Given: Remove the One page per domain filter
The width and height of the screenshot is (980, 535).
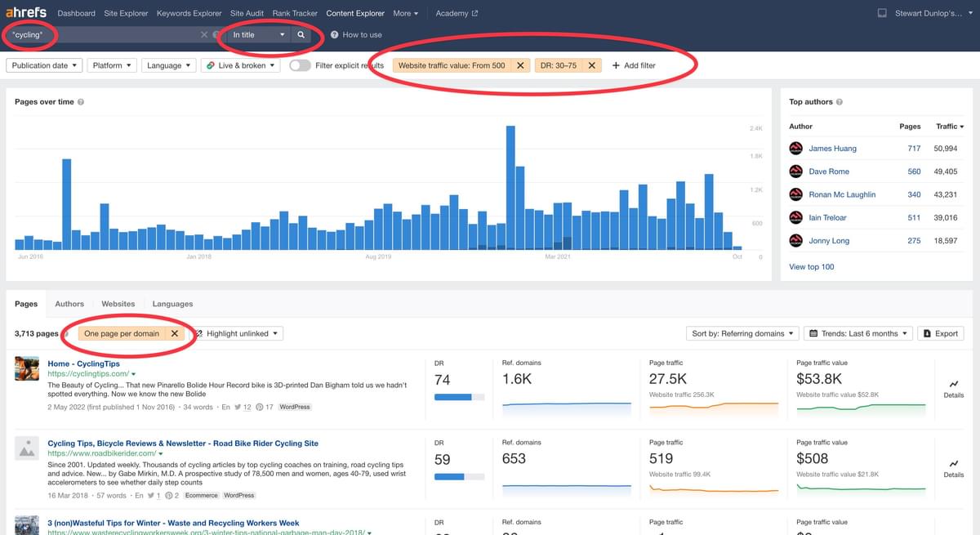Looking at the screenshot, I should [x=174, y=333].
